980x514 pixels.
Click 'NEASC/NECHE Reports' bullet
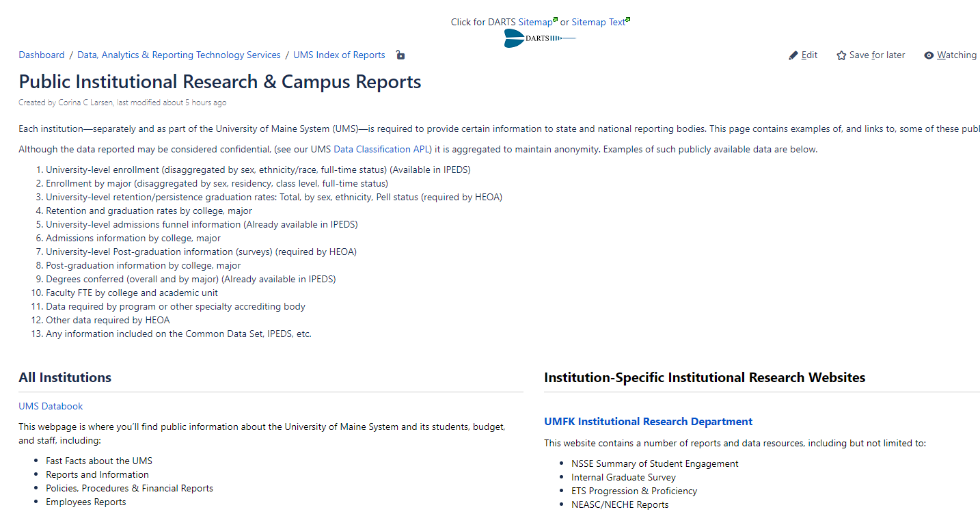point(620,504)
